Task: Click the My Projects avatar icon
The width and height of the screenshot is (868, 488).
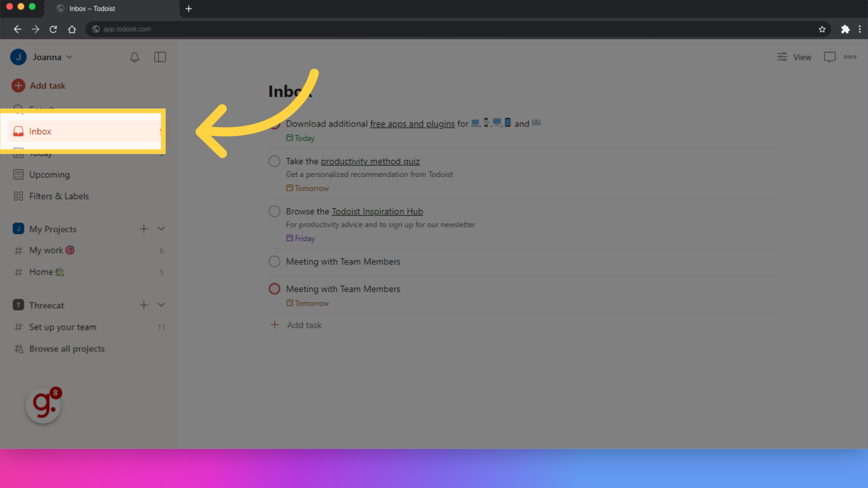Action: click(x=18, y=229)
